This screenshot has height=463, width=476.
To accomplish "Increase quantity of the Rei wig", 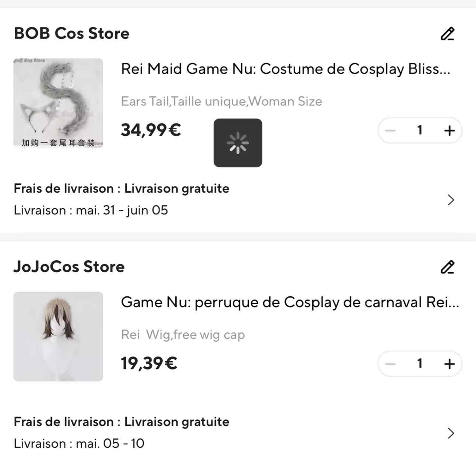I will click(x=449, y=364).
